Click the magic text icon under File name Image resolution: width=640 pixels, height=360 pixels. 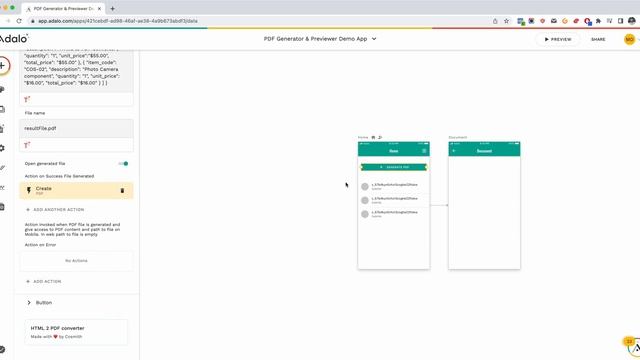27,145
